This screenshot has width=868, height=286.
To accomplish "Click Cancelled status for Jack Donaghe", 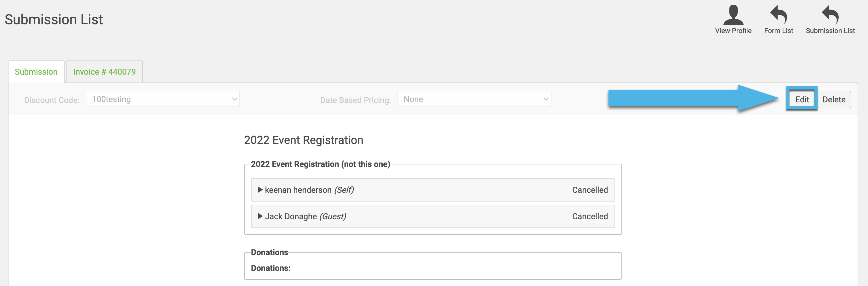I will pyautogui.click(x=590, y=216).
